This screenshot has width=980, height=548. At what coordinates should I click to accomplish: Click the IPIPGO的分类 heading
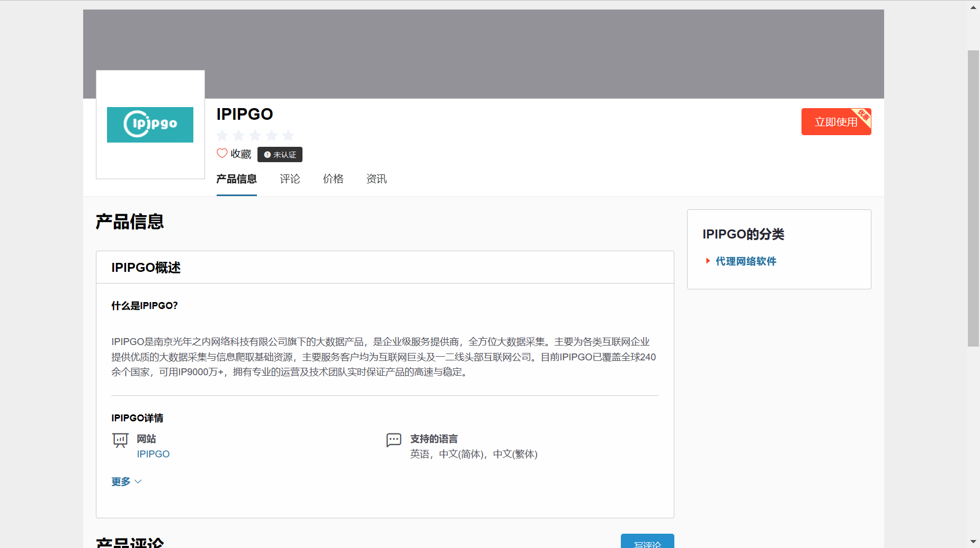click(x=743, y=234)
